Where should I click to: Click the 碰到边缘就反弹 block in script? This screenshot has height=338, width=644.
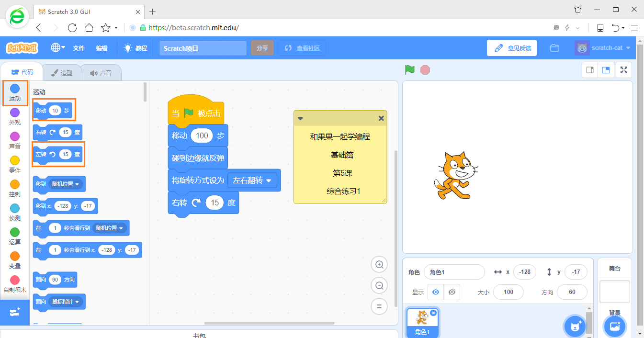point(198,158)
